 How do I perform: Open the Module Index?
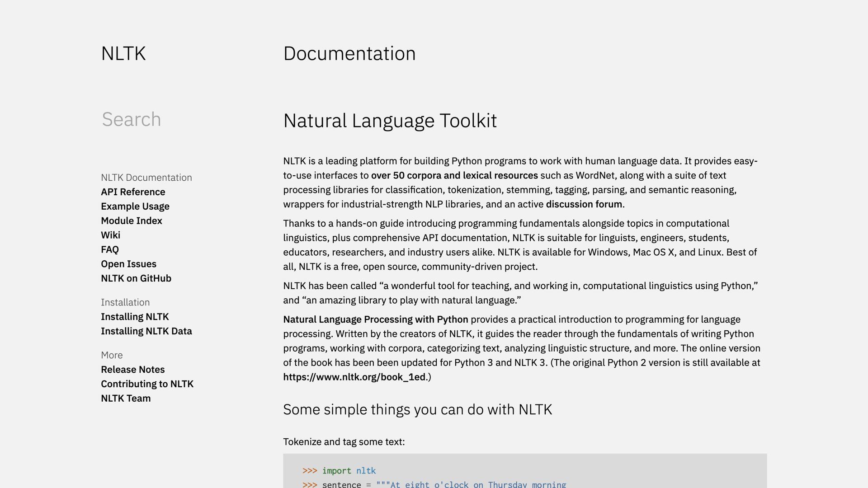click(x=132, y=221)
